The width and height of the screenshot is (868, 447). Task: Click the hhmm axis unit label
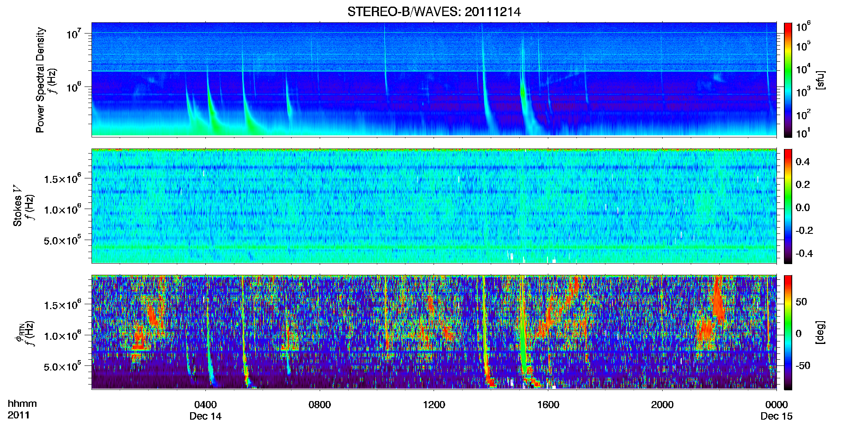pos(22,404)
